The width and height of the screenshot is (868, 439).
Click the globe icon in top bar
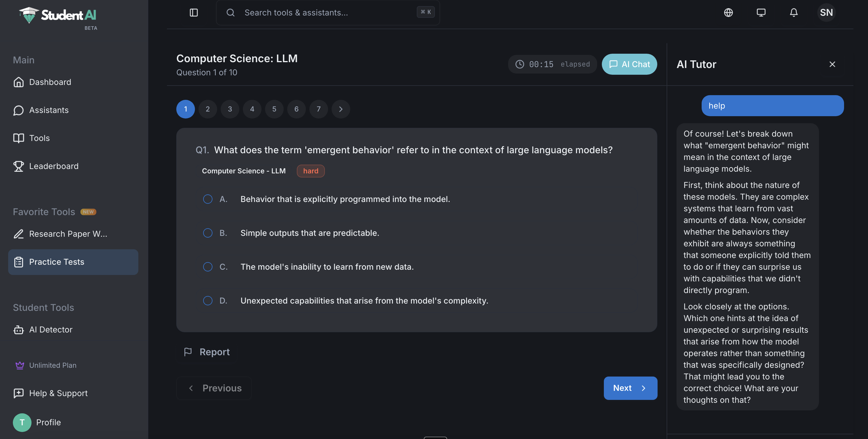click(x=728, y=13)
